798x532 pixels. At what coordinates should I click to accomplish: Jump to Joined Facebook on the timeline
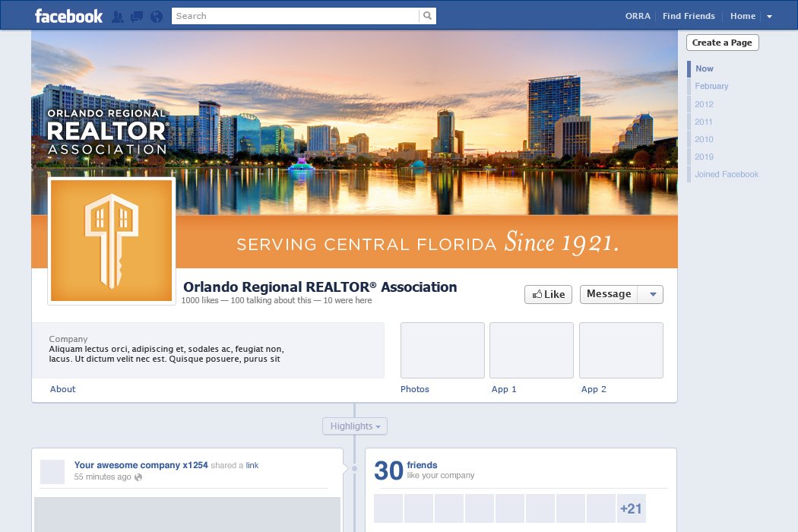727,175
